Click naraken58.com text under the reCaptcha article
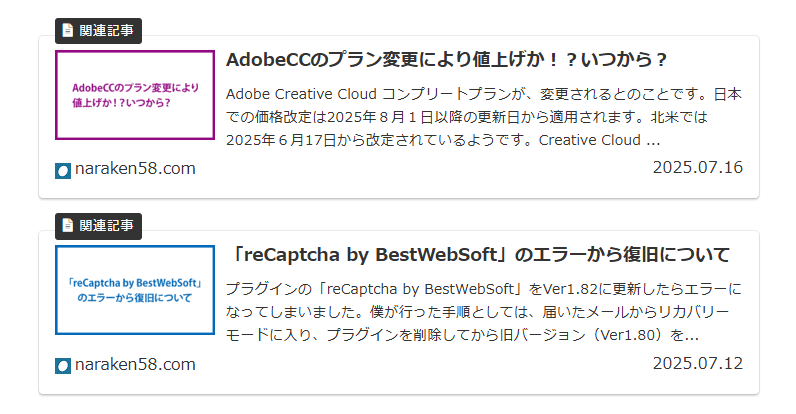Viewport: 796px width, 414px height. click(x=135, y=364)
